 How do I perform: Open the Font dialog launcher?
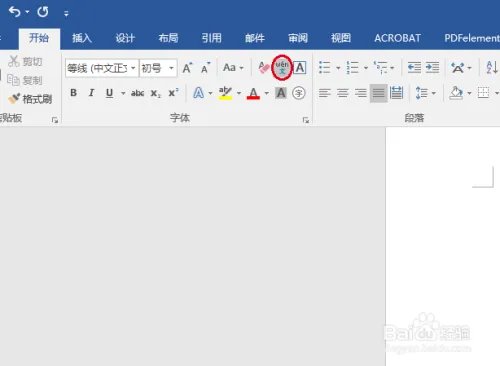point(306,120)
